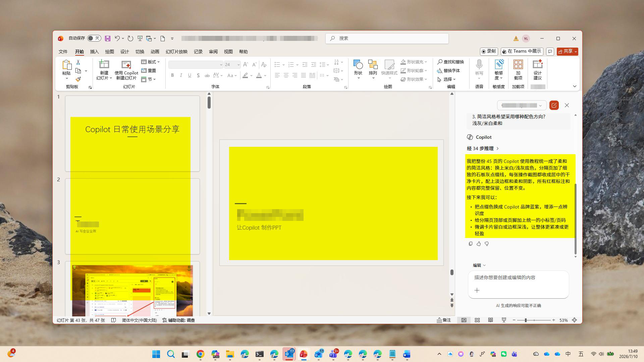This screenshot has height=362, width=644.
Task: Save the presentation with the save icon
Action: (108, 39)
